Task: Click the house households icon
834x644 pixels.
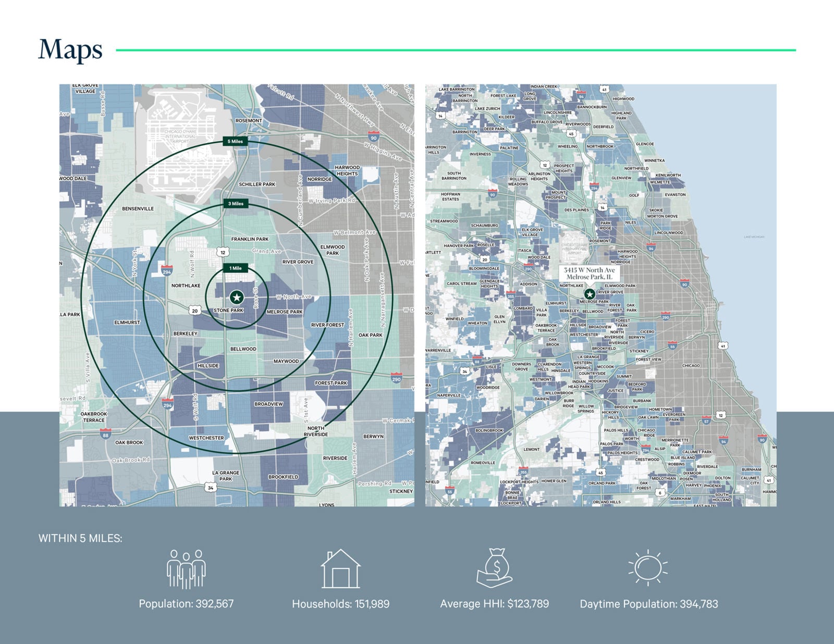Action: click(x=340, y=569)
